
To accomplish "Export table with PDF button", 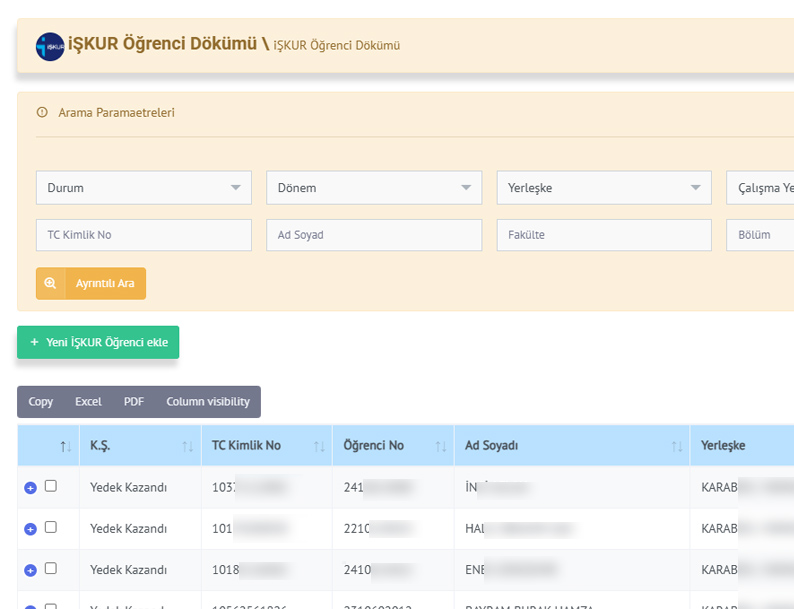I will (x=134, y=402).
